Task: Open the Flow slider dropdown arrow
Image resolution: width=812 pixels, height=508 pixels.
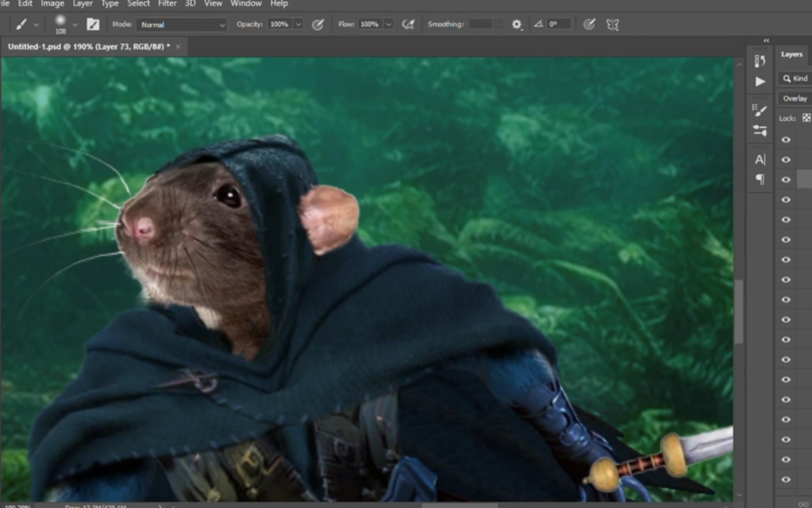Action: [x=389, y=25]
